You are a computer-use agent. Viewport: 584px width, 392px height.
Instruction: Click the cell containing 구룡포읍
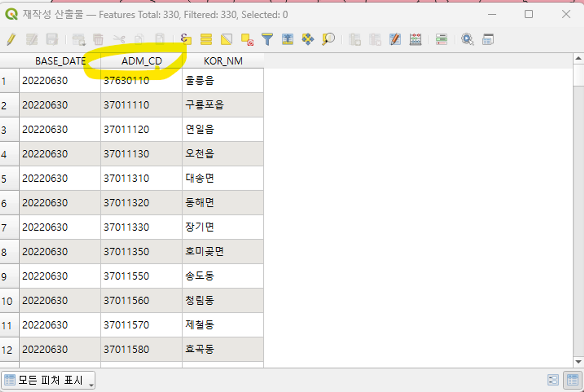pos(223,105)
